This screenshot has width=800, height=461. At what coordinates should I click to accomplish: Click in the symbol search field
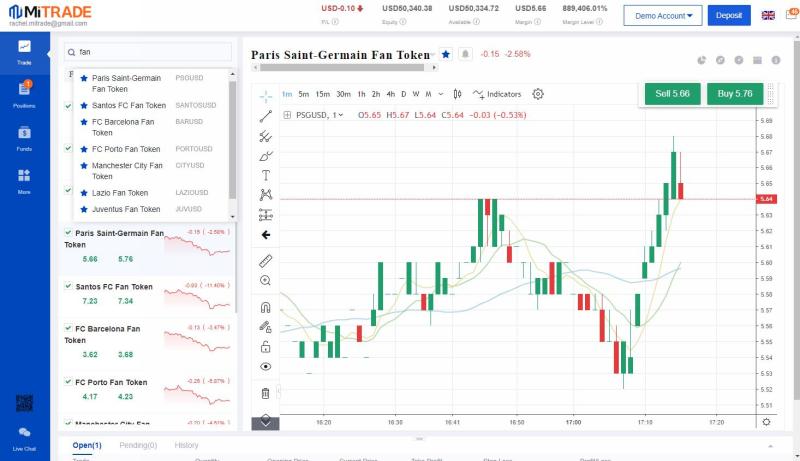pyautogui.click(x=150, y=51)
